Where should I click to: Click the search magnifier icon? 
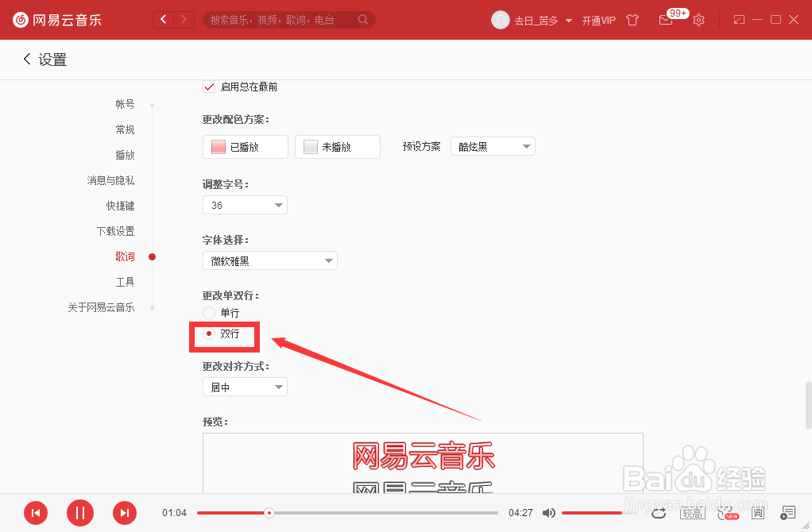click(363, 20)
